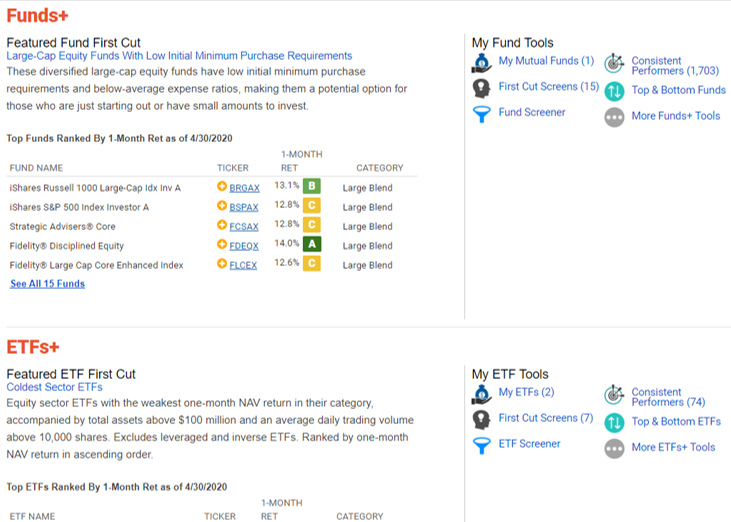Open the Top & Bottom ETFs link

click(x=676, y=421)
